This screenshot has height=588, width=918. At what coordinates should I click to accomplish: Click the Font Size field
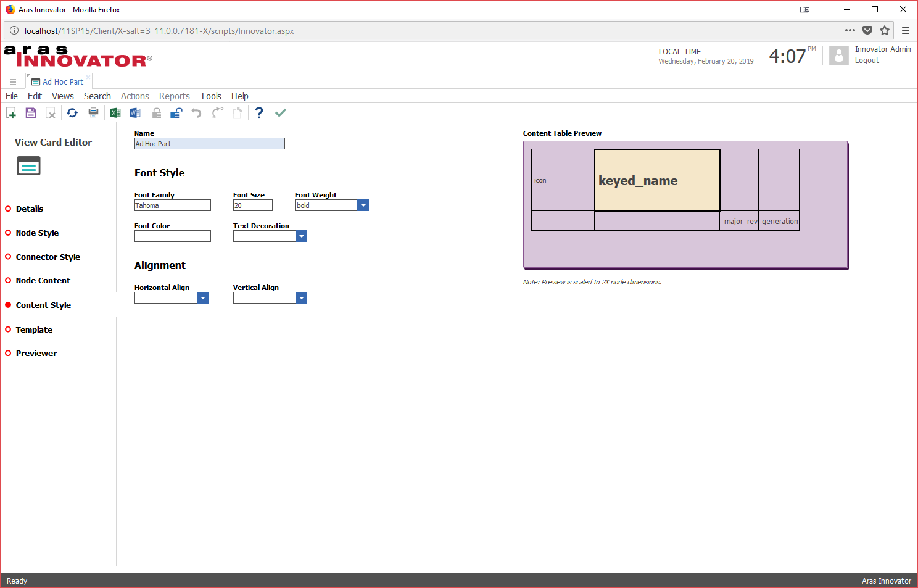253,205
